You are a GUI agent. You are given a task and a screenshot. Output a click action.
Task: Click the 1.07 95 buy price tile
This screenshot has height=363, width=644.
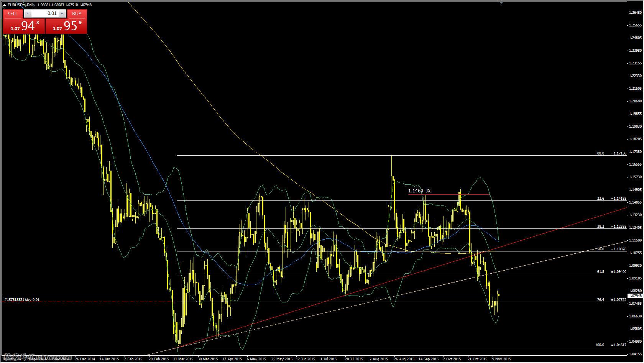[x=66, y=26]
